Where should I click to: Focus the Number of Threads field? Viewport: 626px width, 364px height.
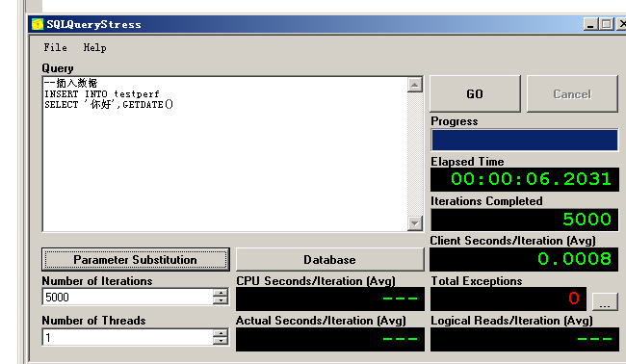[128, 338]
